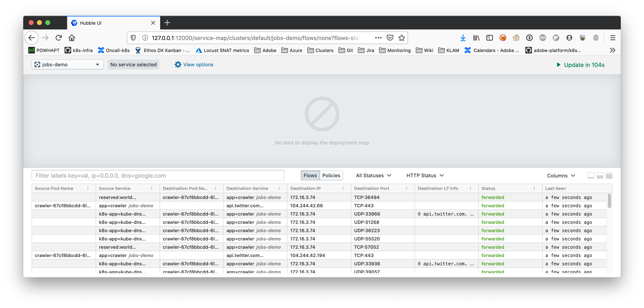Open the Adblock Plus toolbar icon

(x=543, y=38)
